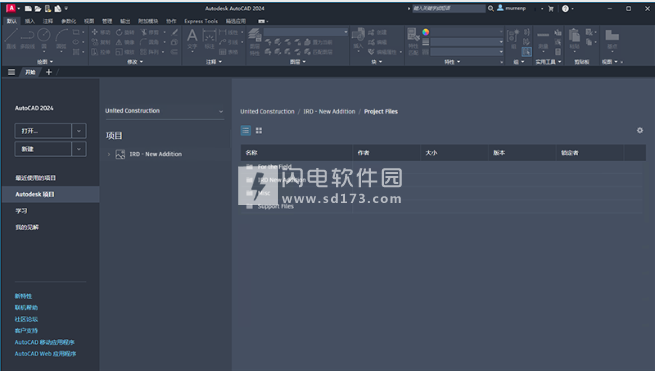Switch to the 管理 (Manage) ribbon tab

tap(107, 21)
